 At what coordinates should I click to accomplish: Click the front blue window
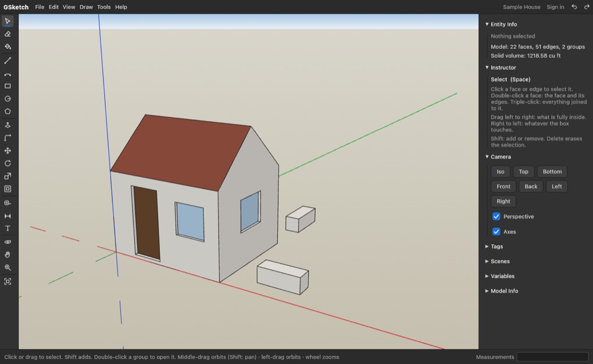point(190,222)
